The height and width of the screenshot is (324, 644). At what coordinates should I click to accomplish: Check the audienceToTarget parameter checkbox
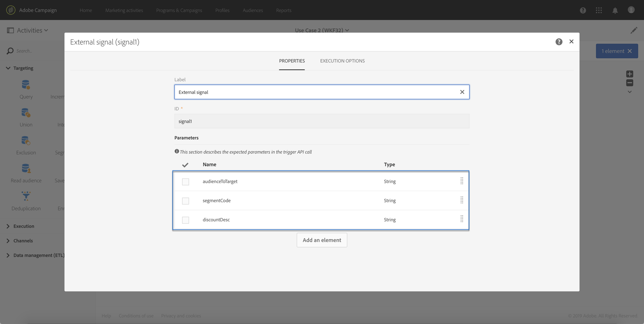186,182
